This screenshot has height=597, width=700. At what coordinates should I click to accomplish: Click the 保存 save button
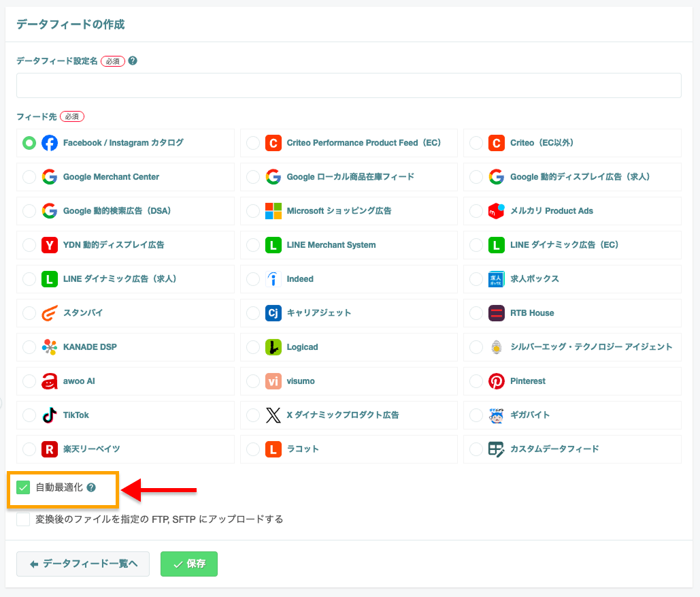(x=189, y=564)
